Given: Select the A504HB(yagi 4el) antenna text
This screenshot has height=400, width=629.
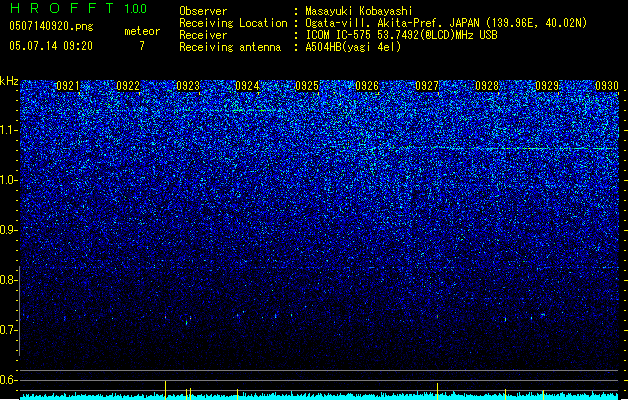Looking at the screenshot, I should click(x=353, y=47).
